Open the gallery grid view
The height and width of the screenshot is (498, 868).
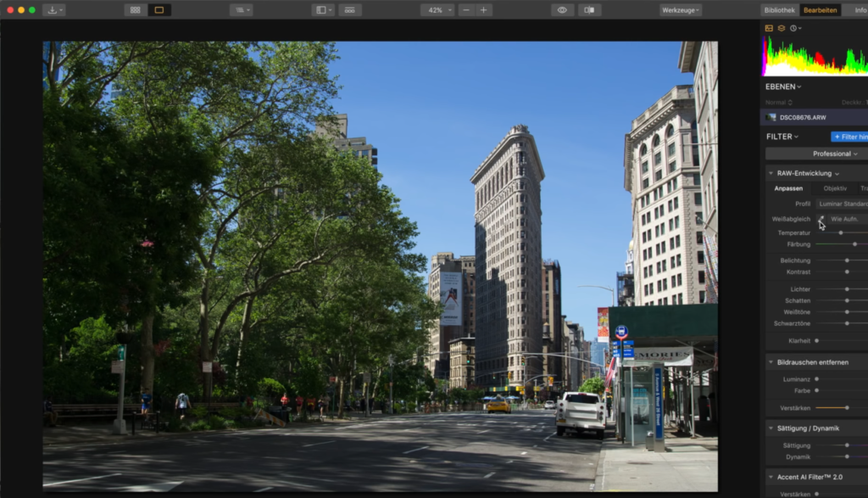tap(133, 9)
